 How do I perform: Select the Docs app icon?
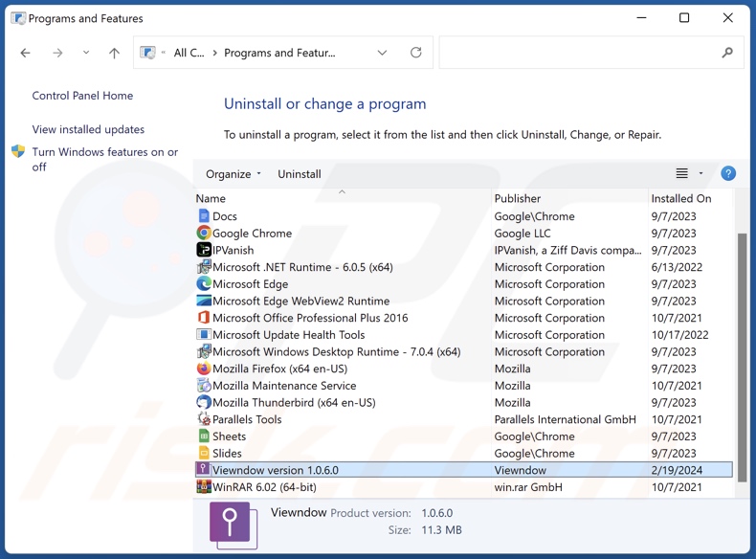point(204,216)
